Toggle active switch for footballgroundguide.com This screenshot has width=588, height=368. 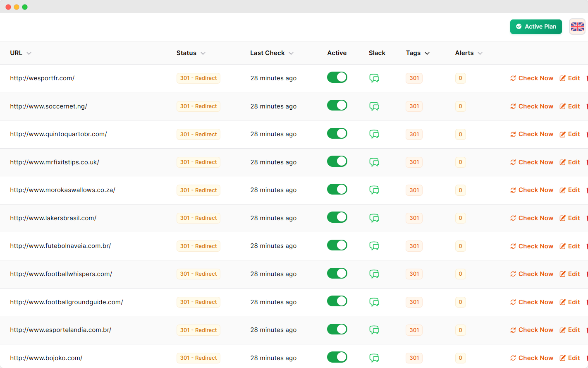(x=337, y=301)
